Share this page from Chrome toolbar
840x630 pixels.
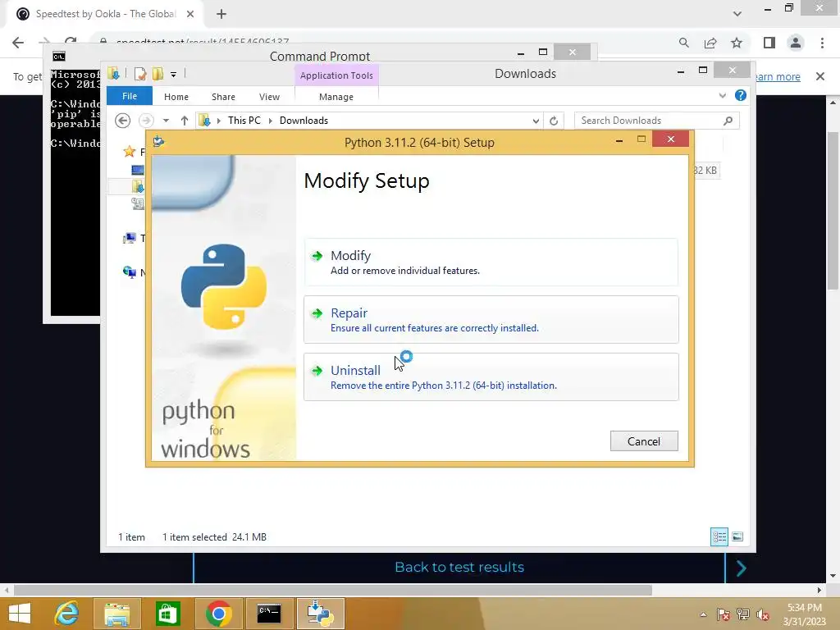tap(710, 43)
